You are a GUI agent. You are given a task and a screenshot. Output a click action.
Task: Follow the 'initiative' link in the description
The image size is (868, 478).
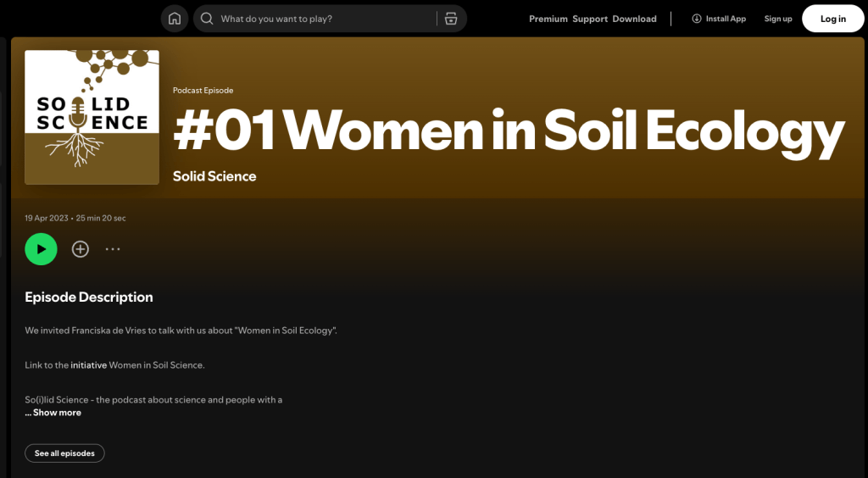88,365
